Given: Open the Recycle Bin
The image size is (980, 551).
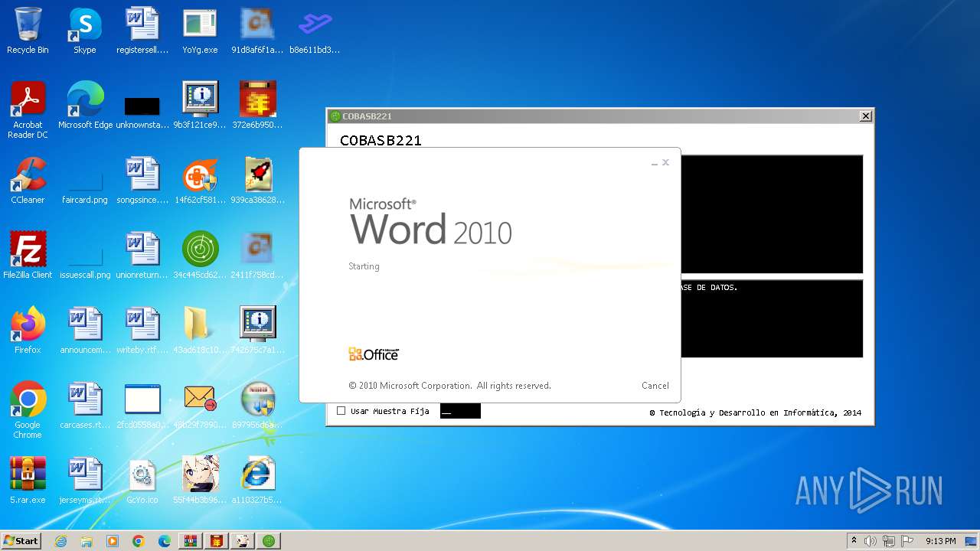Looking at the screenshot, I should (28, 31).
